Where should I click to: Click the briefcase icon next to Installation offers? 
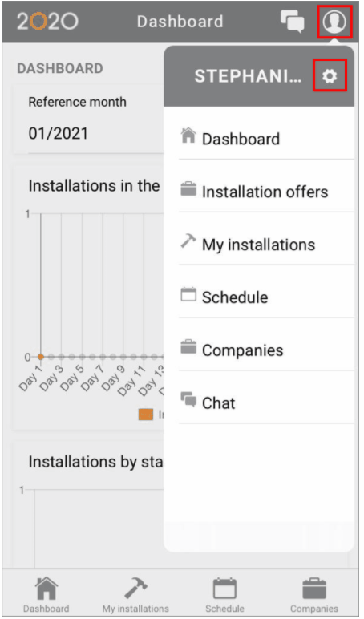[188, 188]
